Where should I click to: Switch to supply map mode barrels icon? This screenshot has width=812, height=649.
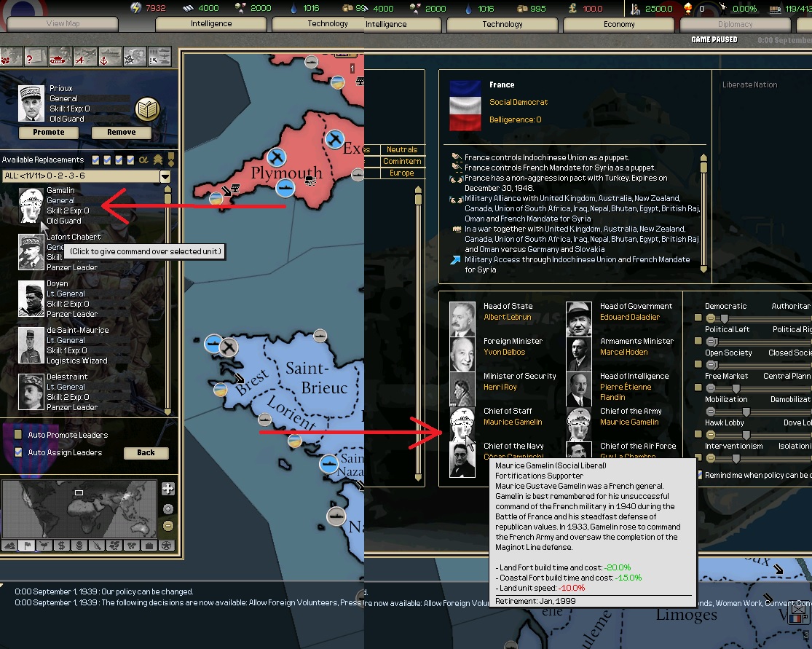tap(79, 546)
